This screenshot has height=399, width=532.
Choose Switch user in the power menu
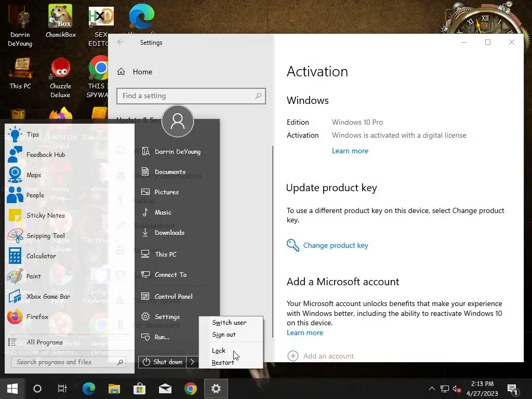click(x=231, y=323)
